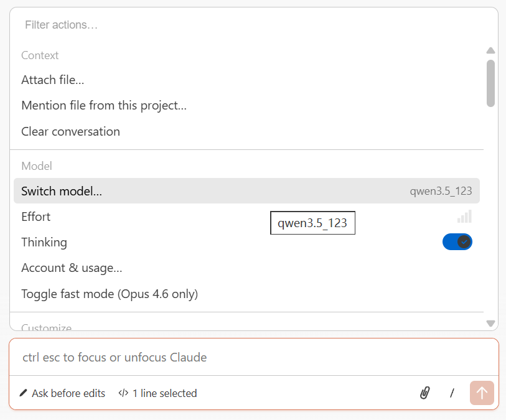The height and width of the screenshot is (420, 506).
Task: Click the scrollbar down arrow
Action: pyautogui.click(x=491, y=323)
